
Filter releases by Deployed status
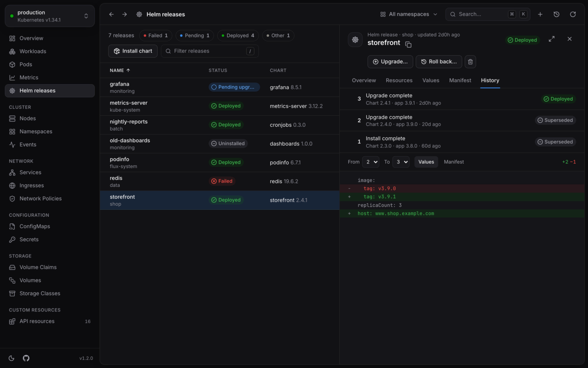click(238, 36)
